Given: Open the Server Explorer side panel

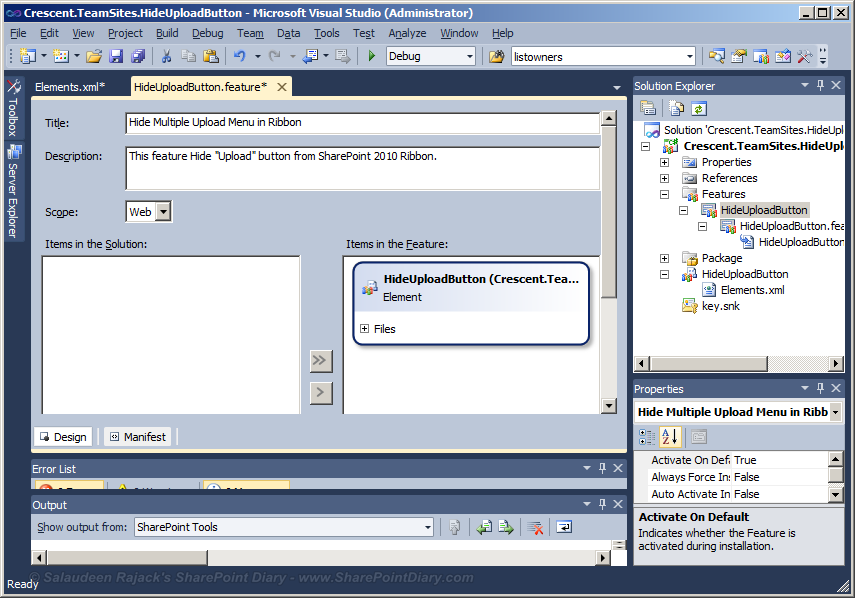Looking at the screenshot, I should (x=13, y=192).
